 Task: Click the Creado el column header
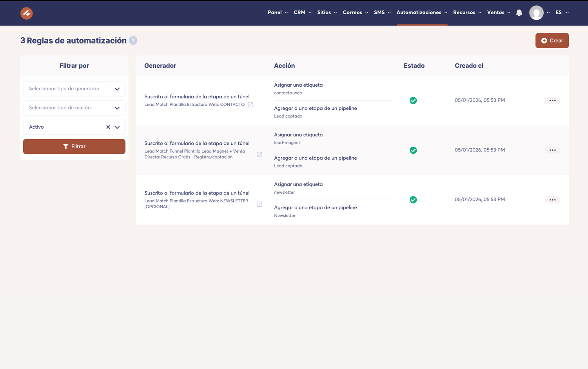pos(469,65)
